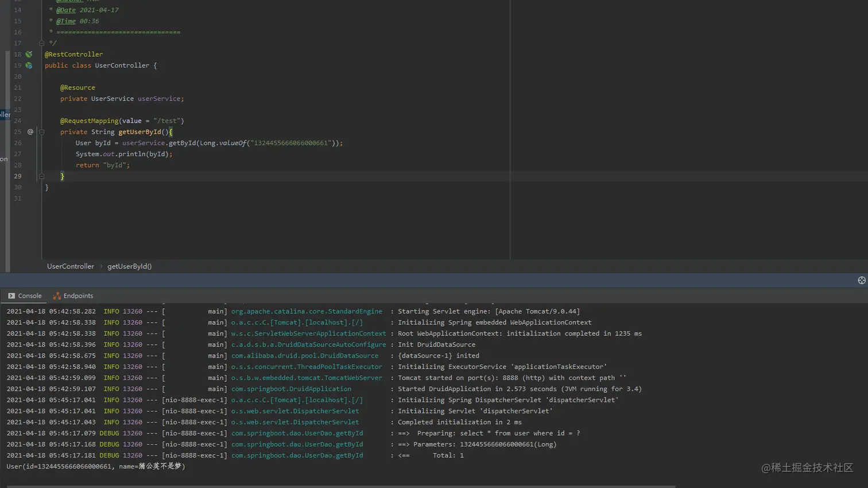Click the userService field name on line 22
This screenshot has height=488, width=868.
point(159,99)
